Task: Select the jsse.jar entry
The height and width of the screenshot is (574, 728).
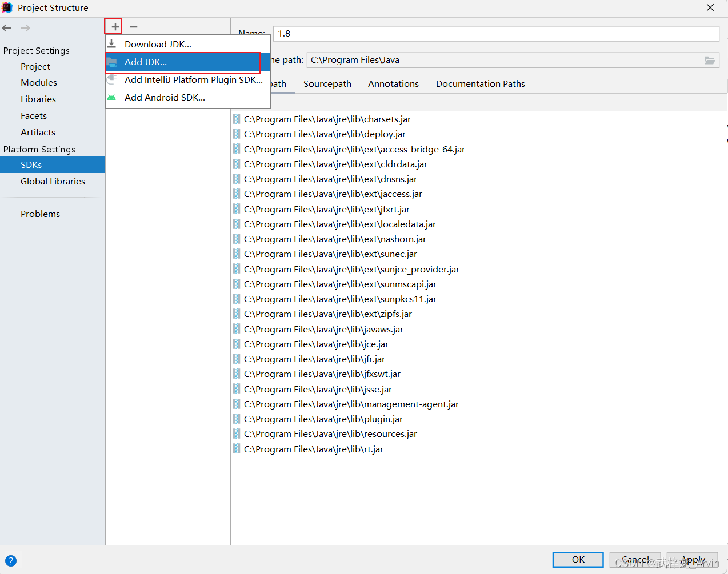Action: point(318,389)
